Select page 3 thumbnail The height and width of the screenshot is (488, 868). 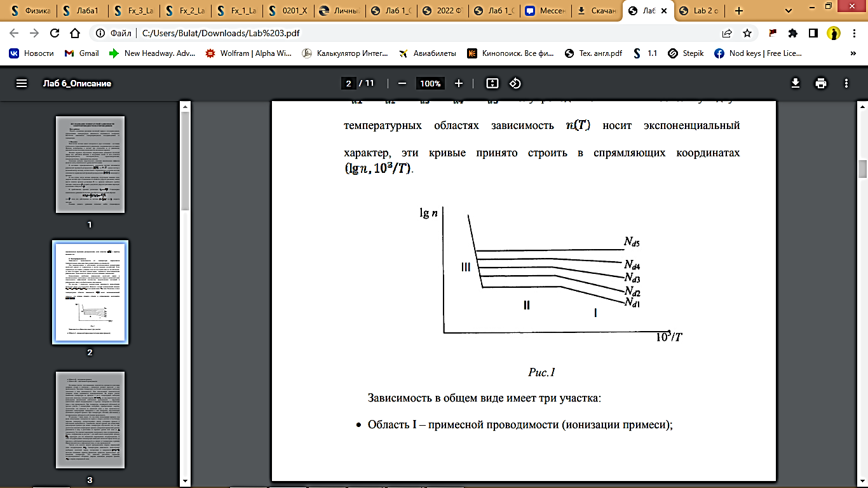click(90, 420)
